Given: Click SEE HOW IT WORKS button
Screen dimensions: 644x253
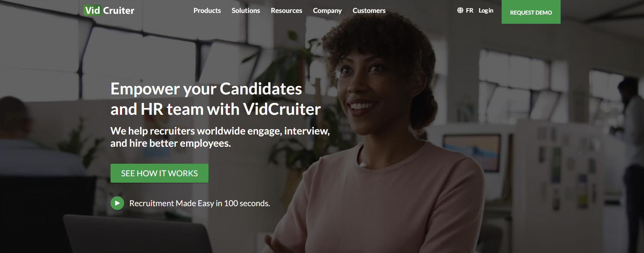Looking at the screenshot, I should pos(159,173).
